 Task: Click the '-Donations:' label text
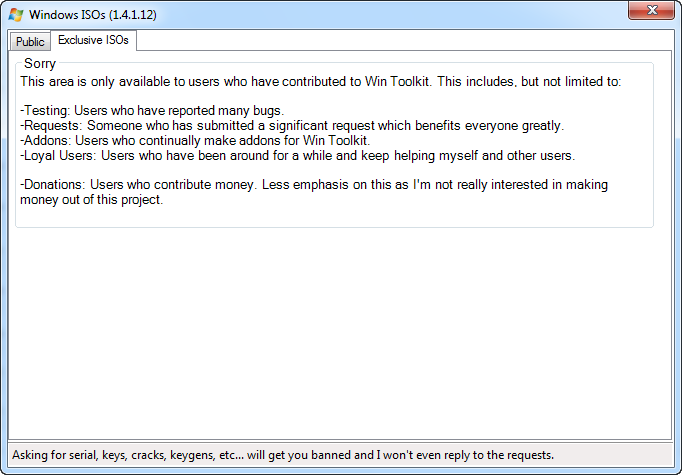click(53, 184)
